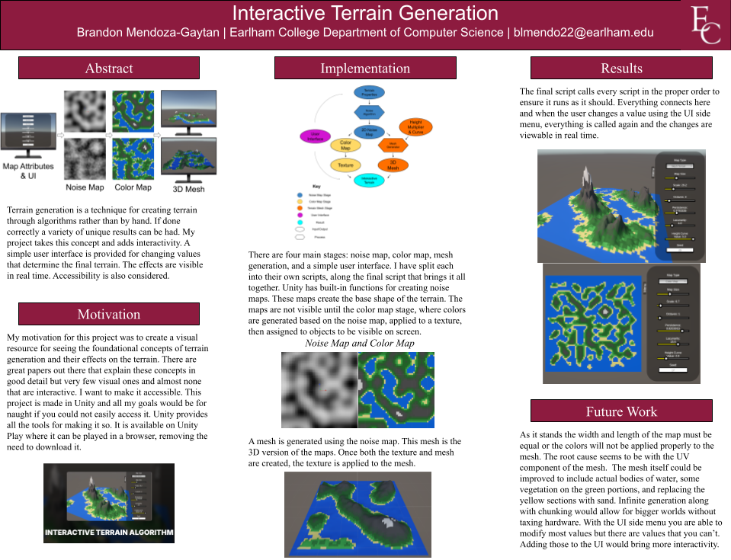The width and height of the screenshot is (731, 560).
Task: Select the yellow Color Map node
Action: [345, 145]
